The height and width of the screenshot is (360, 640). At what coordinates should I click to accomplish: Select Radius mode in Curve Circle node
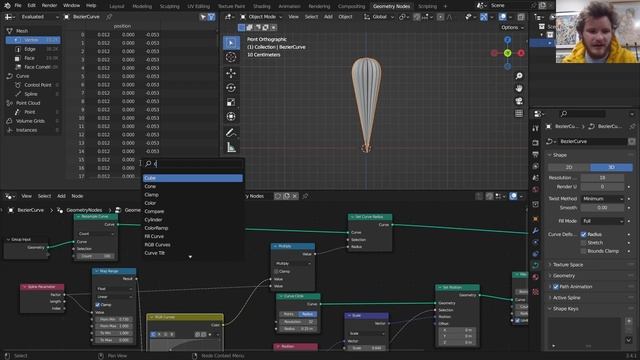(307, 314)
